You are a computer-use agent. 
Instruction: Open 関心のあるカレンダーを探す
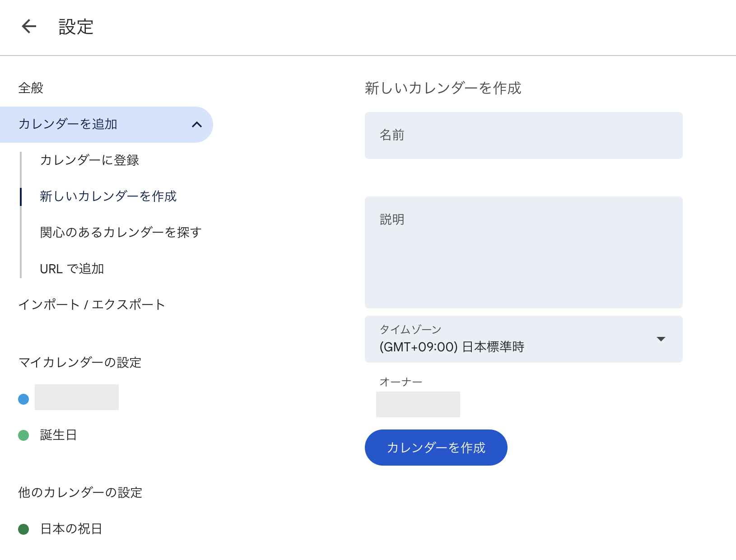click(120, 233)
